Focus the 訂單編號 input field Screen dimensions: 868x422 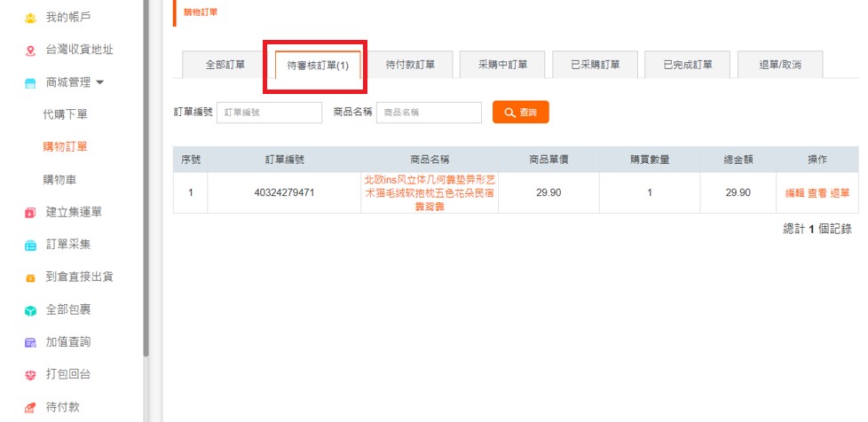click(269, 113)
